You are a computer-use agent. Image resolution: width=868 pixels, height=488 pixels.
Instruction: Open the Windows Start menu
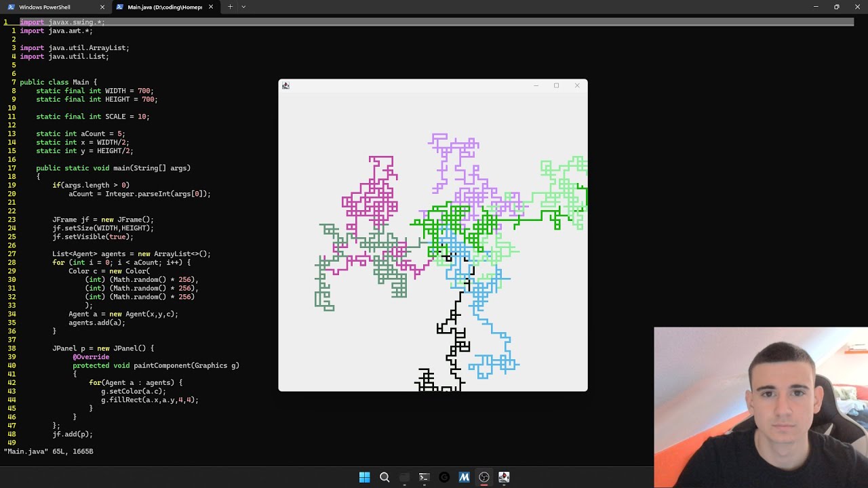364,477
